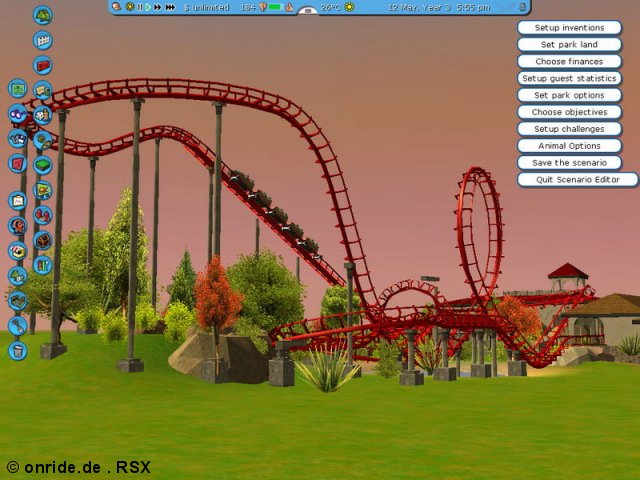Open the tree and fence scenery icon
The width and height of the screenshot is (640, 480).
[18, 276]
